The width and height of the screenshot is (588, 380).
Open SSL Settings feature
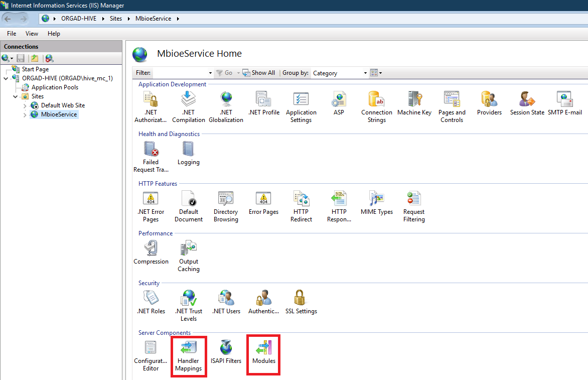click(301, 302)
